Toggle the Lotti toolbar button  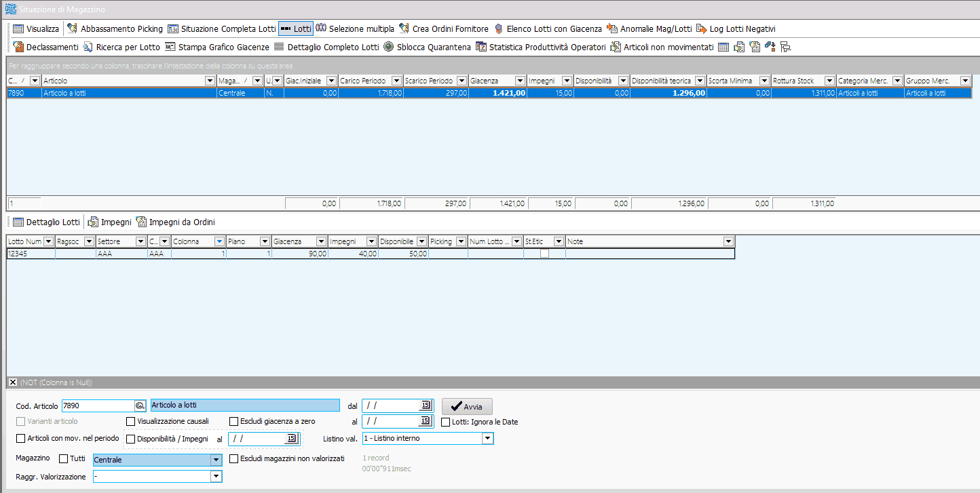295,29
